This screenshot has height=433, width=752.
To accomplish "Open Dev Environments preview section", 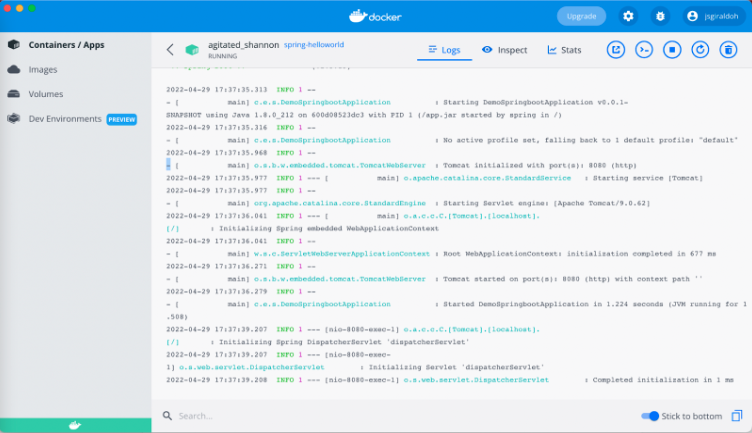I will (x=65, y=119).
